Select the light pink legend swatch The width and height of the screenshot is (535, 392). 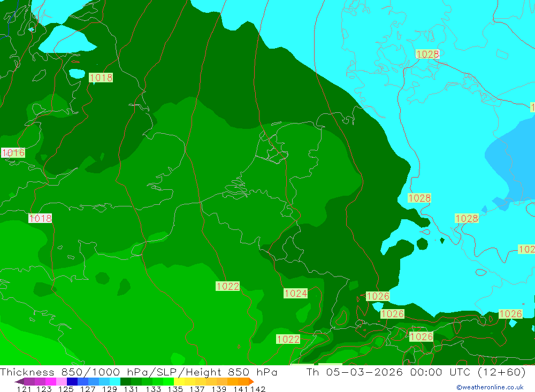60,381
